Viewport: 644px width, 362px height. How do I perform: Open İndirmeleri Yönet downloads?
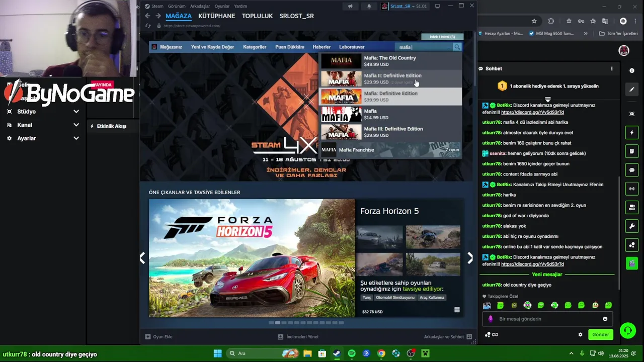pos(298,337)
